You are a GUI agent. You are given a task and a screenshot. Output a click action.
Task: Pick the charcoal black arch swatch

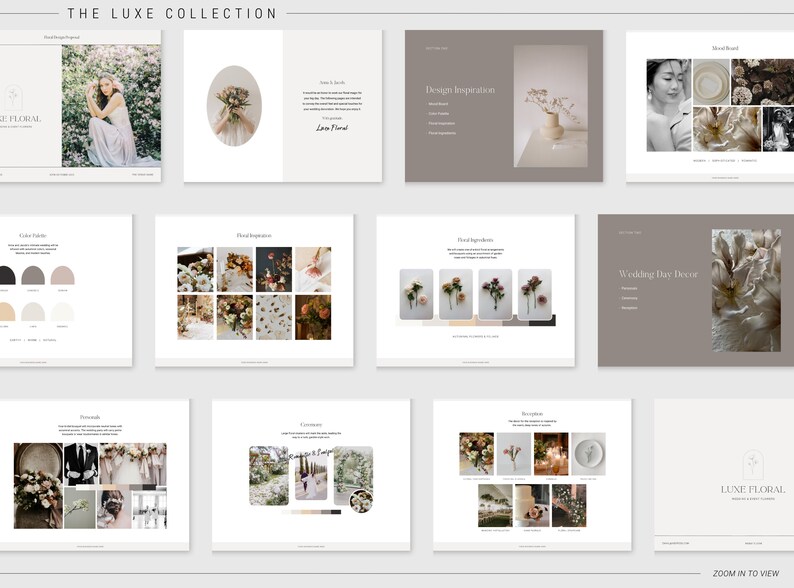[x=7, y=276]
